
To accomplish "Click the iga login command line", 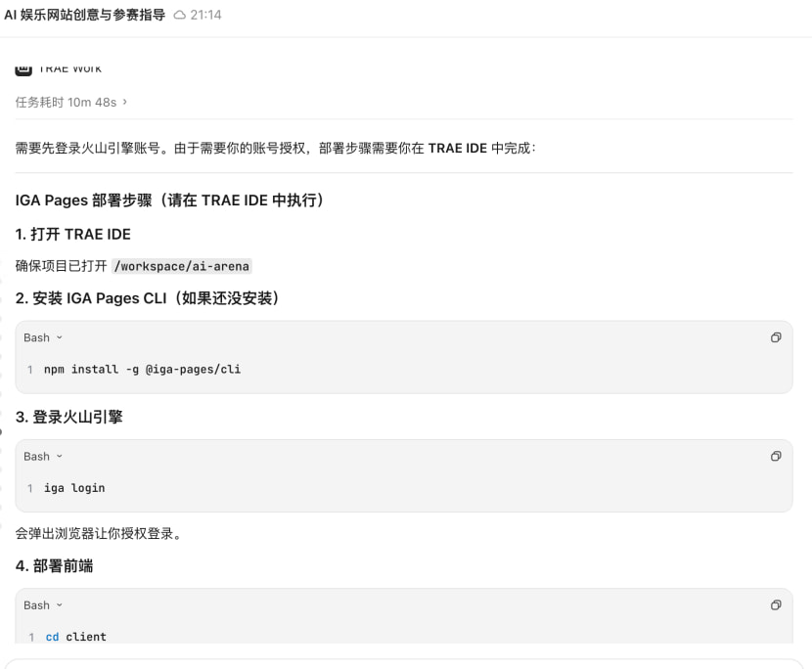I will pyautogui.click(x=74, y=488).
